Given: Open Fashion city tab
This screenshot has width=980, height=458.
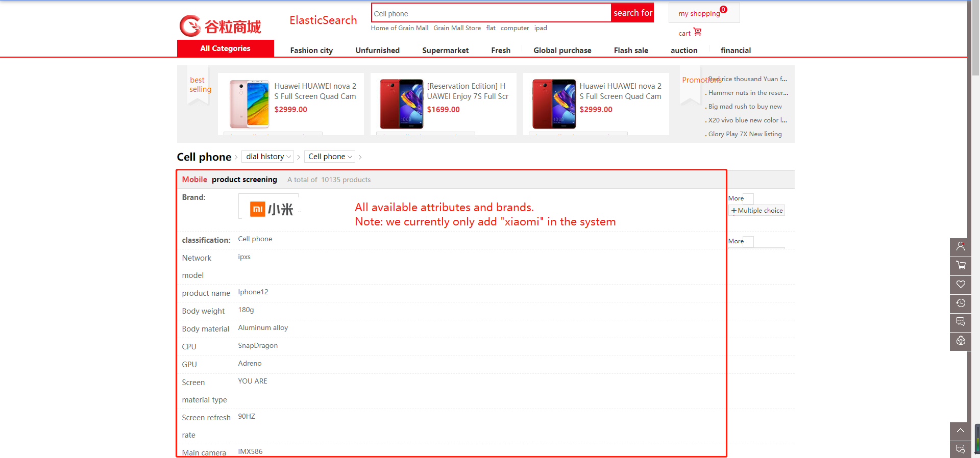Looking at the screenshot, I should [x=311, y=50].
